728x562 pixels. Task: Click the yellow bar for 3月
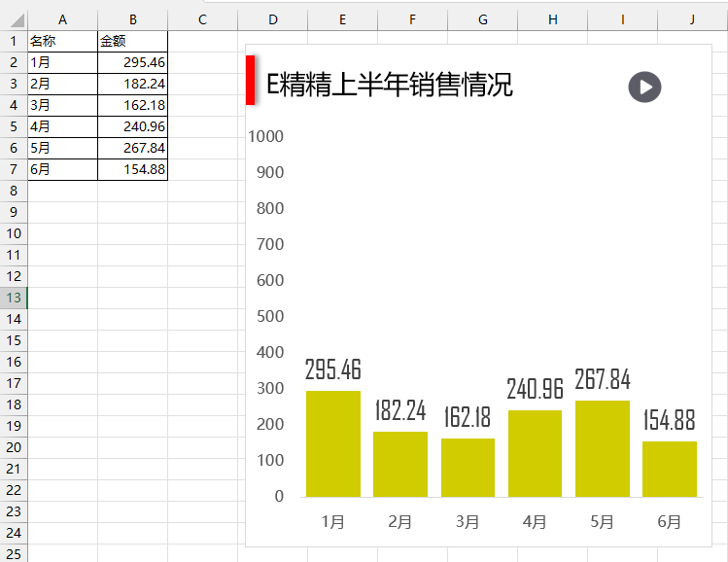tap(468, 468)
